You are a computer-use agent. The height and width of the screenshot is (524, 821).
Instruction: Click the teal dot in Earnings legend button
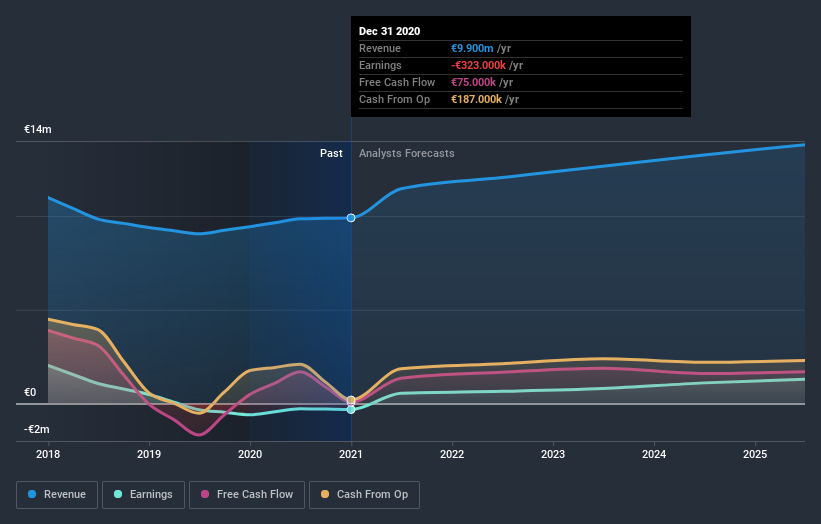[118, 494]
